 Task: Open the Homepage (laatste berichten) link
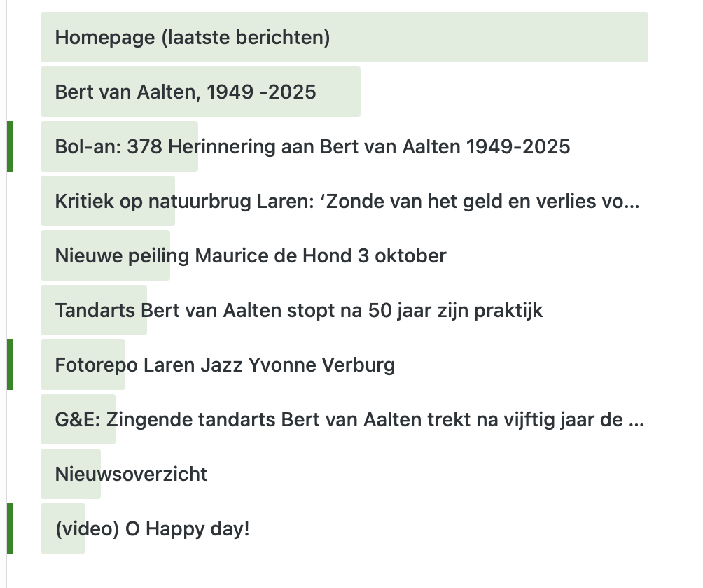click(193, 37)
